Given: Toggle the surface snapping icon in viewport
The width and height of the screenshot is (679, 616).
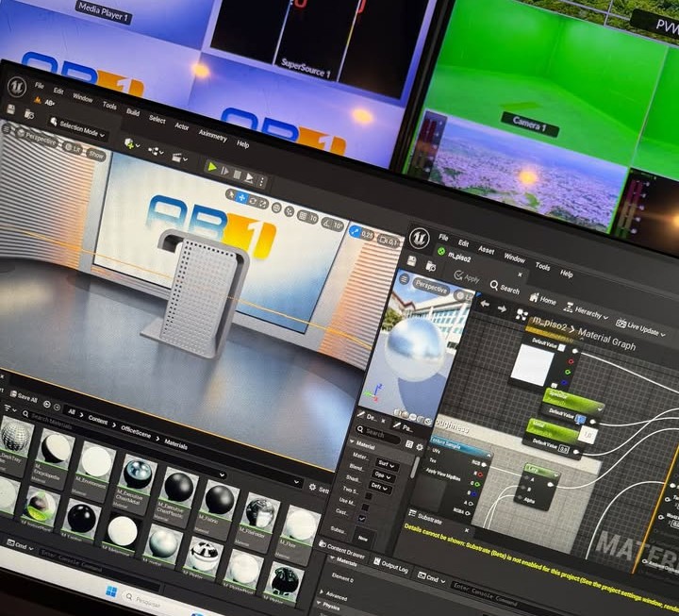Looking at the screenshot, I should tap(290, 211).
